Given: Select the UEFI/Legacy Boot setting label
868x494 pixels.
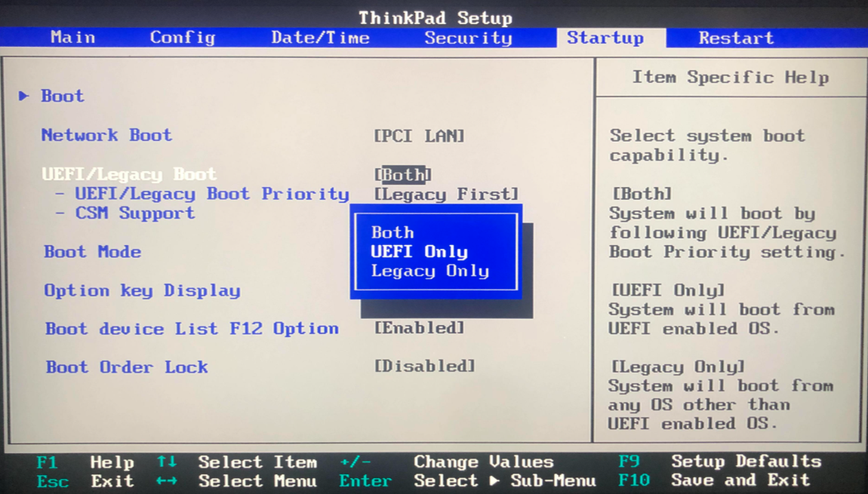Looking at the screenshot, I should [x=129, y=174].
